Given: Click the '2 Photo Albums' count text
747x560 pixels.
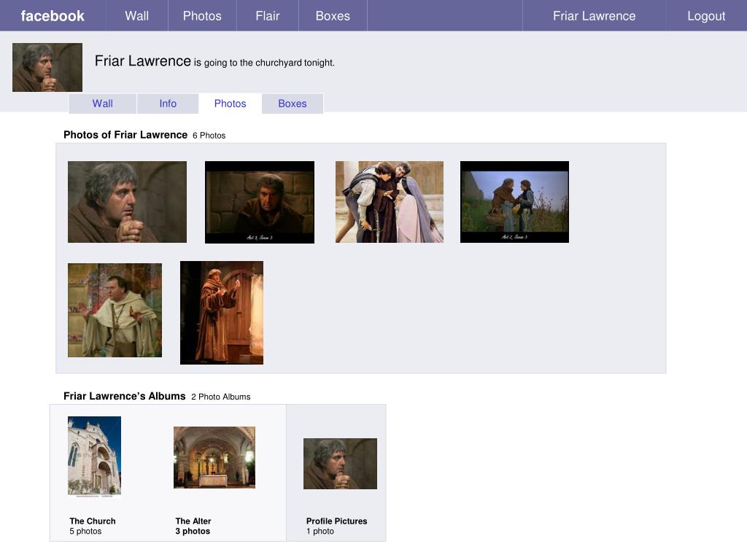Looking at the screenshot, I should pyautogui.click(x=220, y=397).
